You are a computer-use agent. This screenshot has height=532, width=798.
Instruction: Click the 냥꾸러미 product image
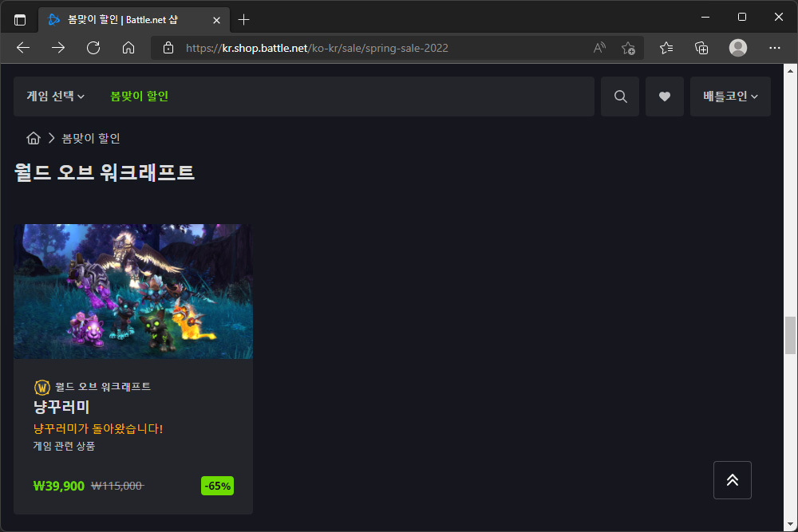(133, 291)
